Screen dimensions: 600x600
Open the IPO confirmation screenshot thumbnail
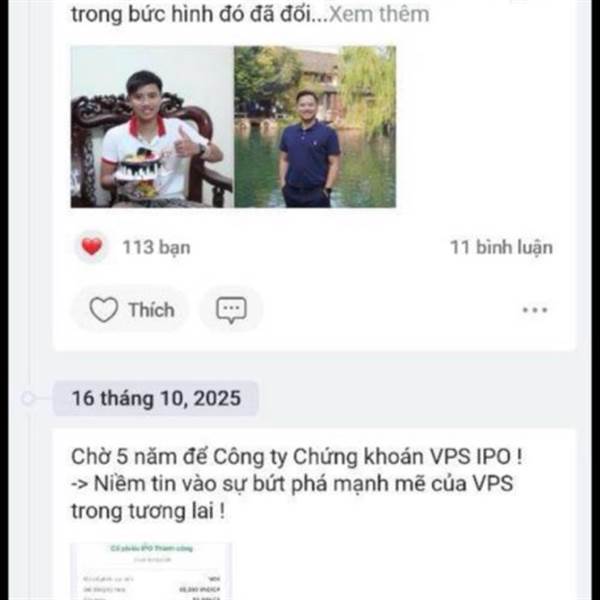click(151, 571)
